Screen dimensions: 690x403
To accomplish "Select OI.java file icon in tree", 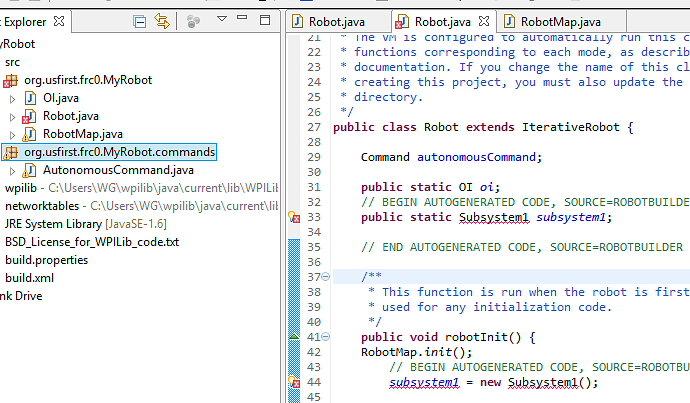I will pyautogui.click(x=30, y=98).
